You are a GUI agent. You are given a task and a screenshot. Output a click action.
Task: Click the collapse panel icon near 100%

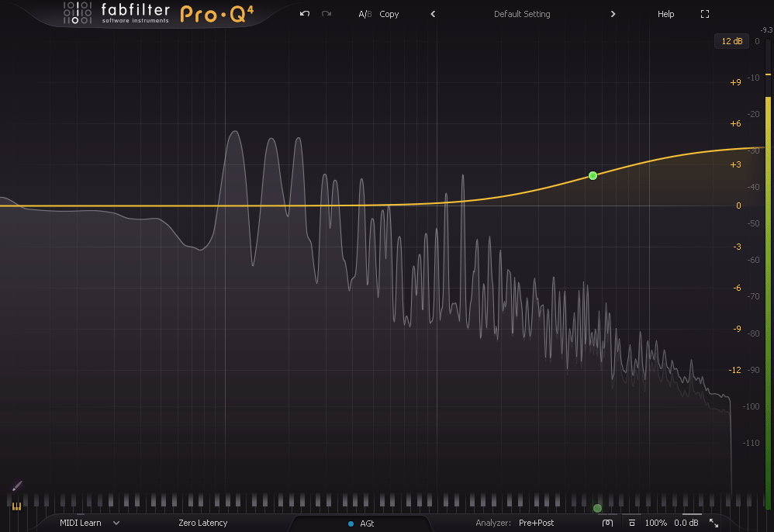tap(632, 523)
